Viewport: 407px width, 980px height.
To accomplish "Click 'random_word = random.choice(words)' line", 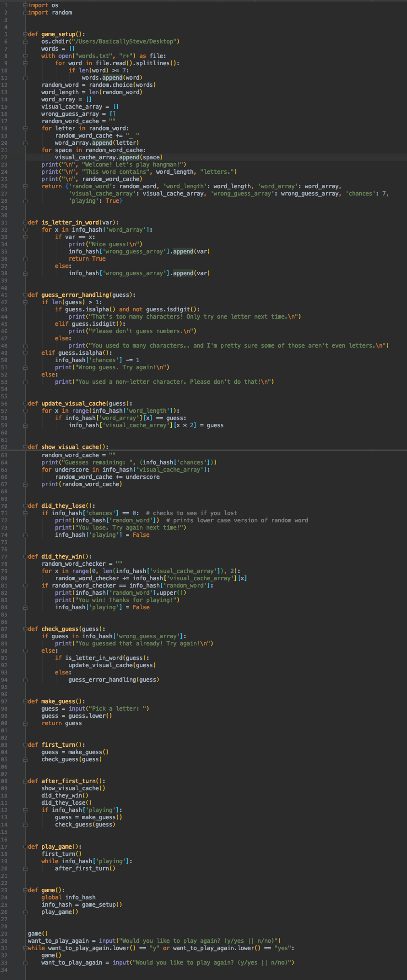I will (98, 85).
